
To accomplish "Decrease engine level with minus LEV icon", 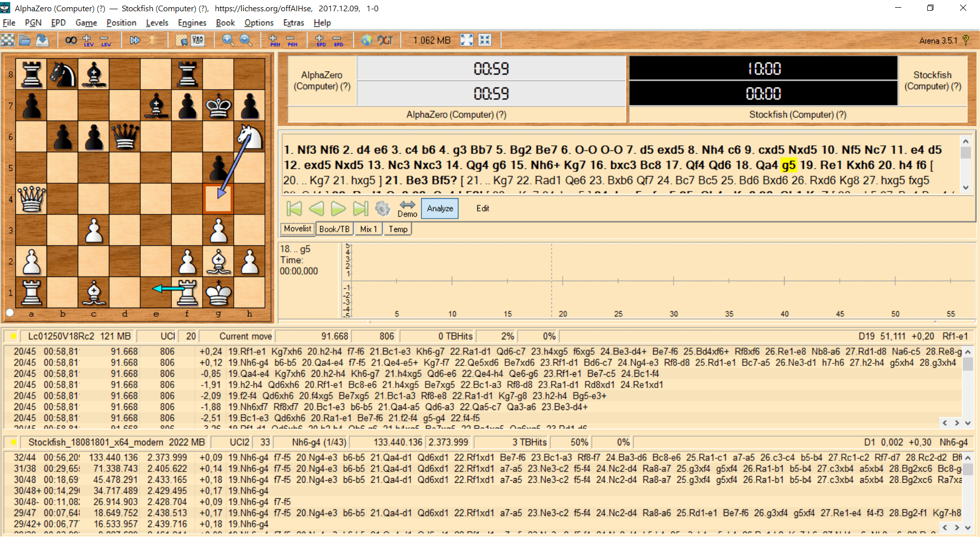I will tap(105, 40).
